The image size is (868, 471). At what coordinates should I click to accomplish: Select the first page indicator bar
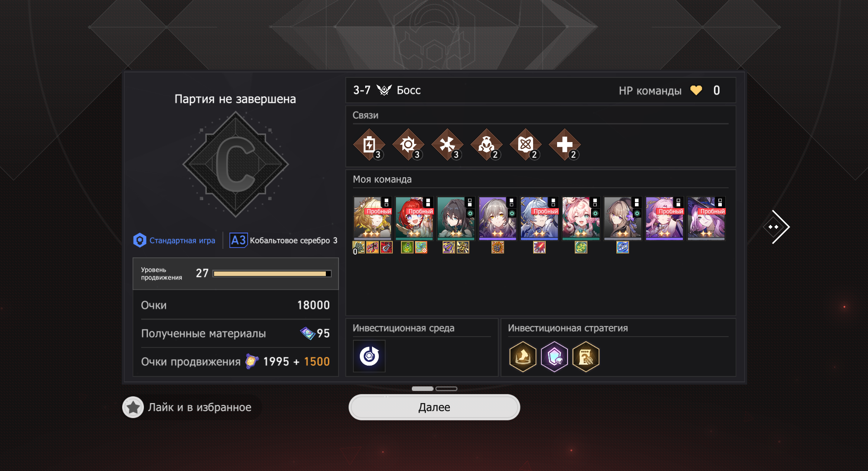(423, 389)
